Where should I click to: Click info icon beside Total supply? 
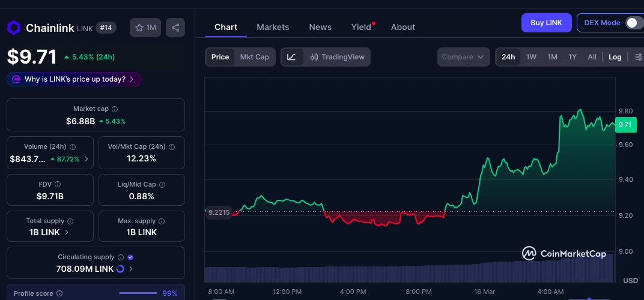coord(70,221)
